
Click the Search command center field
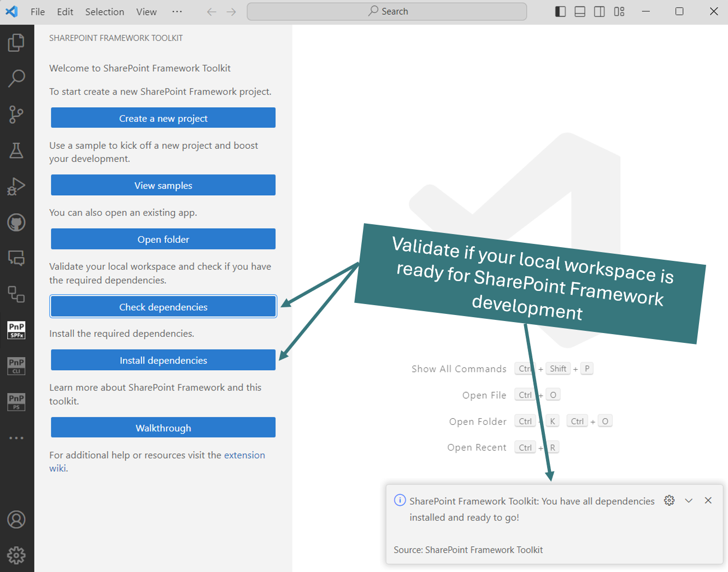click(387, 11)
